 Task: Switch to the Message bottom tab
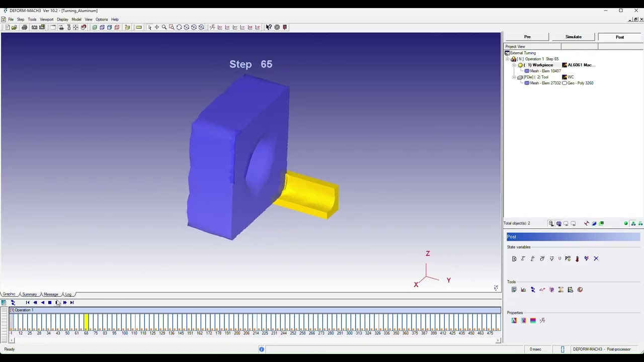click(51, 294)
